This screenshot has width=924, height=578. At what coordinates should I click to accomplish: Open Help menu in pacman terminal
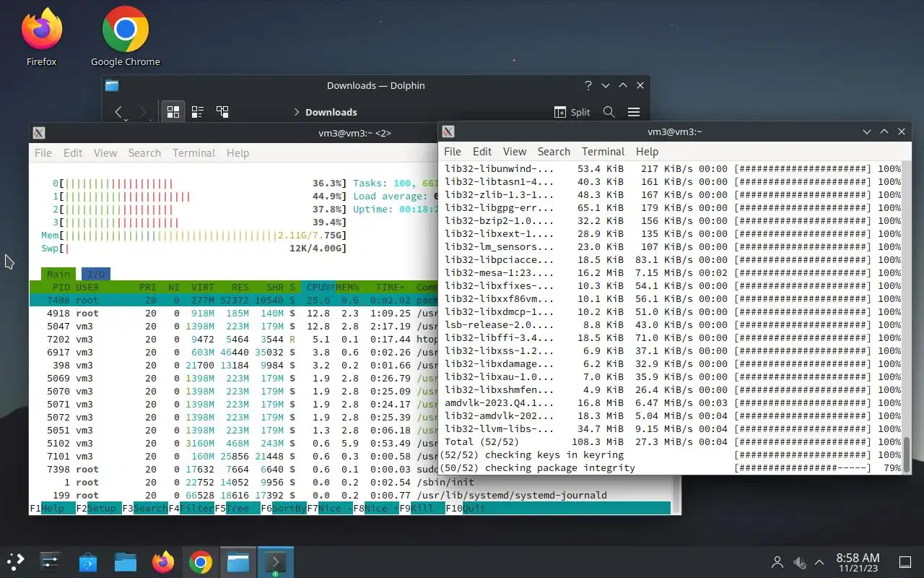coord(647,151)
